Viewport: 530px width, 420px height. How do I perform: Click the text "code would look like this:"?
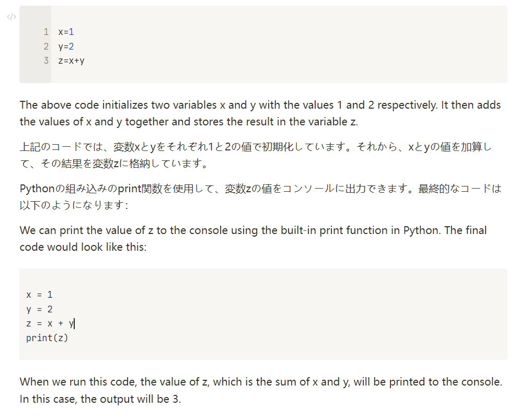pos(83,247)
